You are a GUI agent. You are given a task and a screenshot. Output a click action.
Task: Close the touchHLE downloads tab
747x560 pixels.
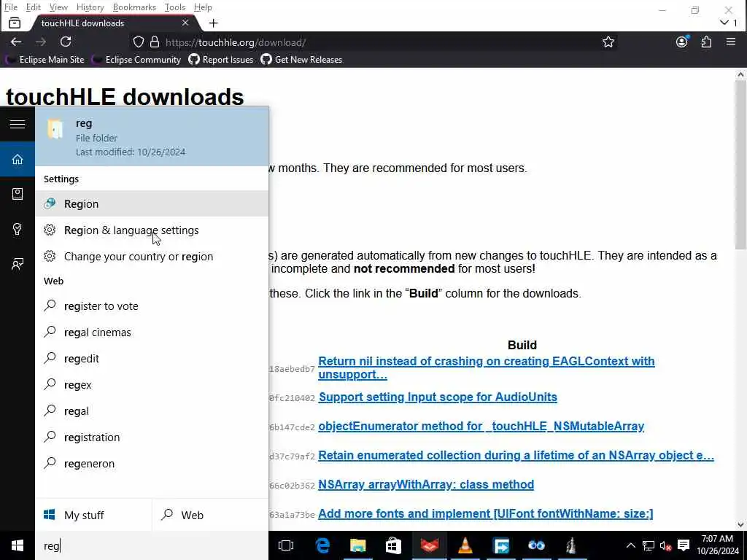185,23
